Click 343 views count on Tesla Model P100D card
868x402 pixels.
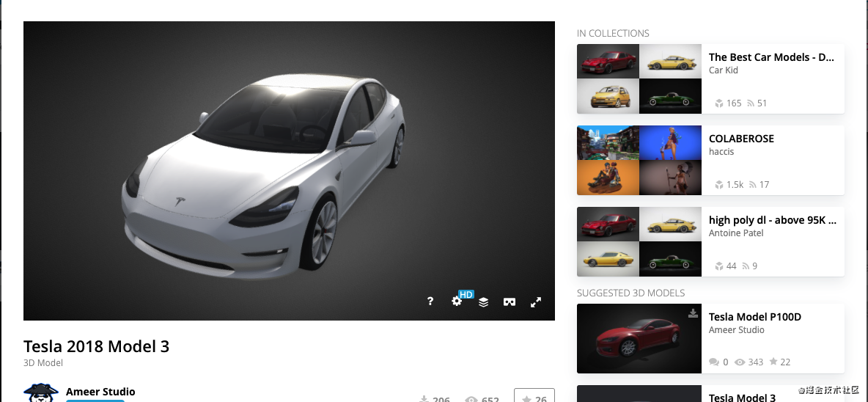(756, 362)
